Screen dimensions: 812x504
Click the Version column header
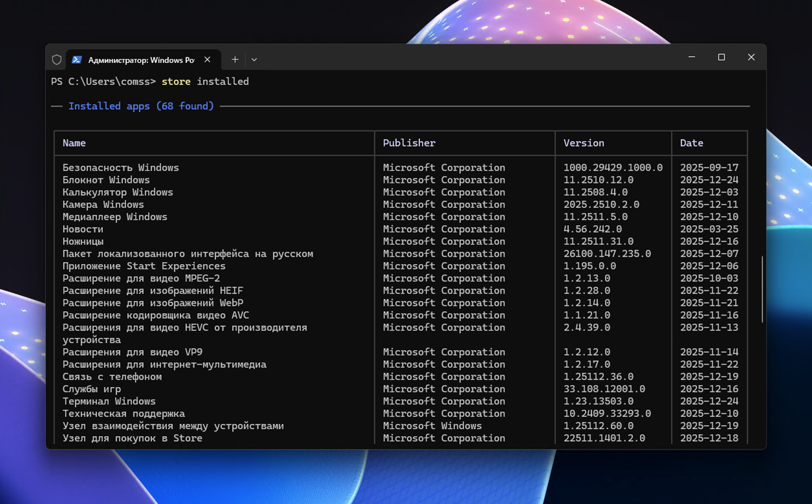click(584, 143)
